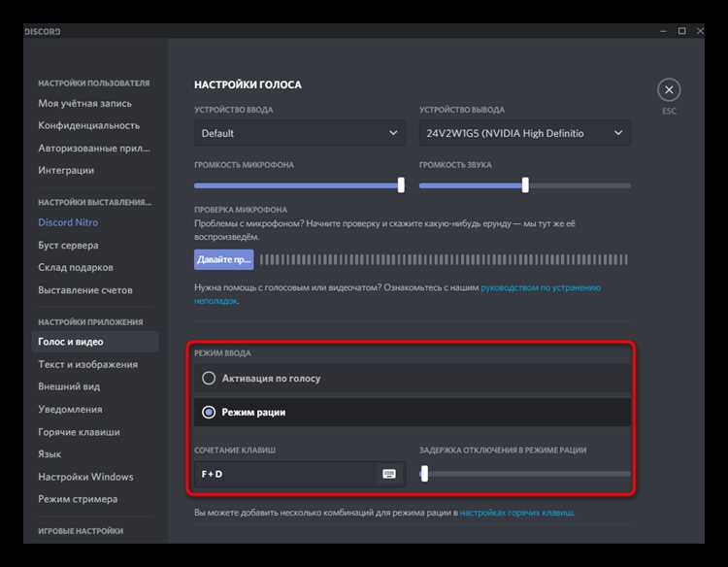Expand the input device chevron next to Default
The width and height of the screenshot is (728, 567).
pyautogui.click(x=393, y=133)
